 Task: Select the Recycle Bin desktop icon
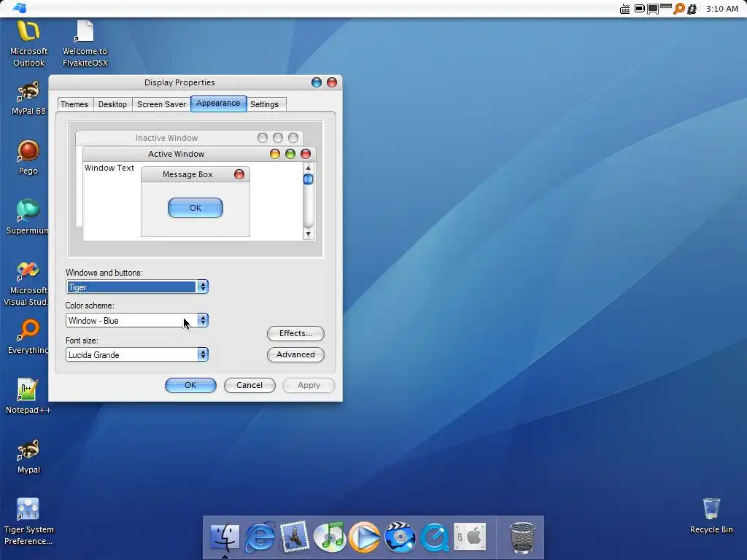711,516
